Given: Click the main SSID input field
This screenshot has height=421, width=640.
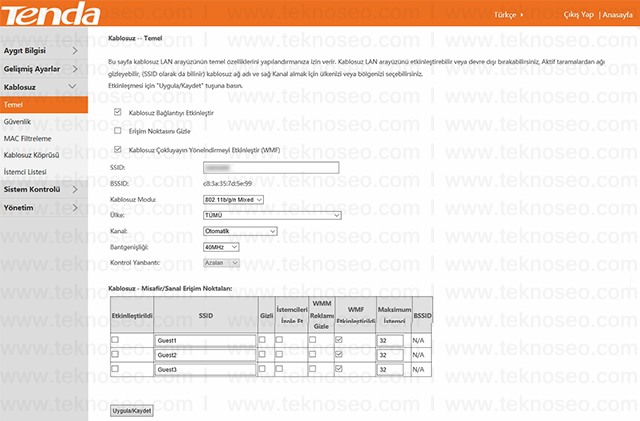Looking at the screenshot, I should [x=271, y=168].
